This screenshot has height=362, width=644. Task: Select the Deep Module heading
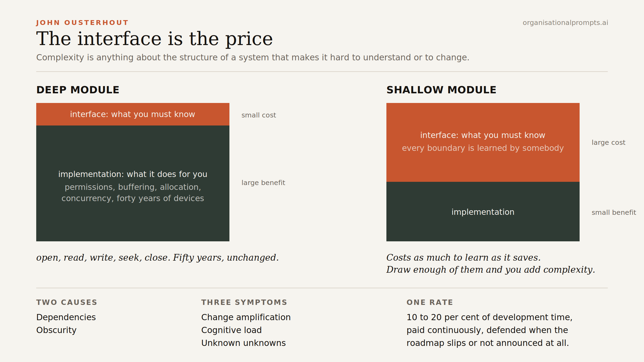pyautogui.click(x=78, y=90)
